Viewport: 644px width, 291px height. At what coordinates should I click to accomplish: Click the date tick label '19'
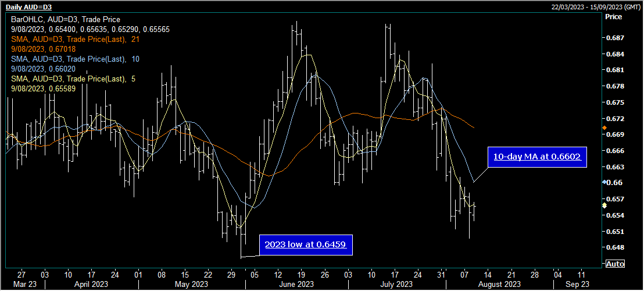(302, 275)
